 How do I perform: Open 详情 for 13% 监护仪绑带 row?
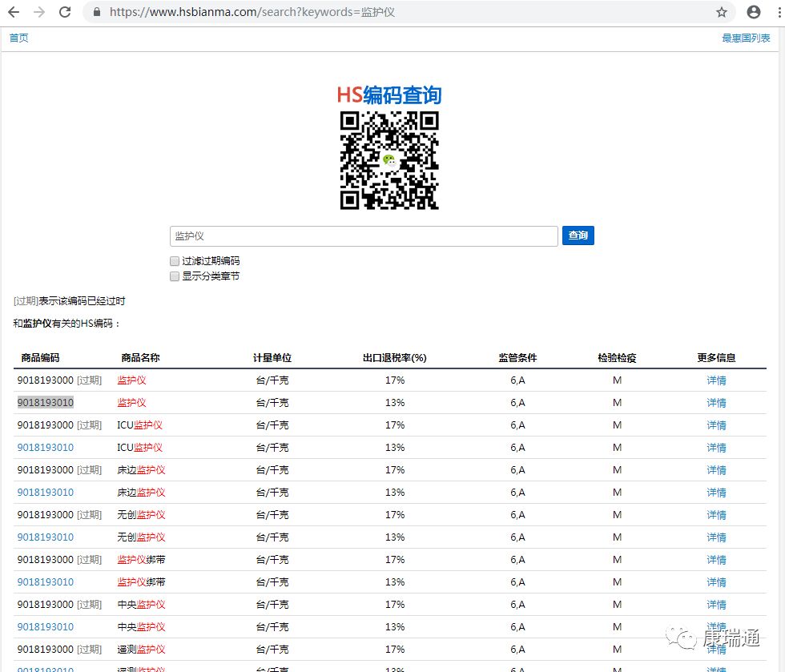point(716,582)
